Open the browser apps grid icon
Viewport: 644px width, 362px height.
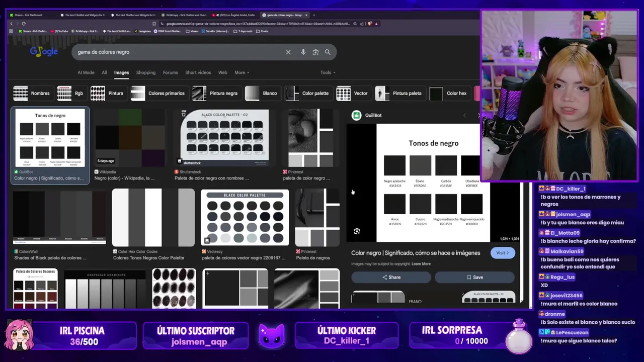pos(11,31)
